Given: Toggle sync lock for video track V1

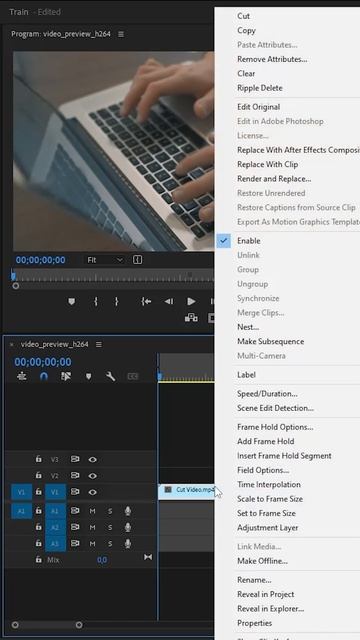Looking at the screenshot, I should point(75,492).
